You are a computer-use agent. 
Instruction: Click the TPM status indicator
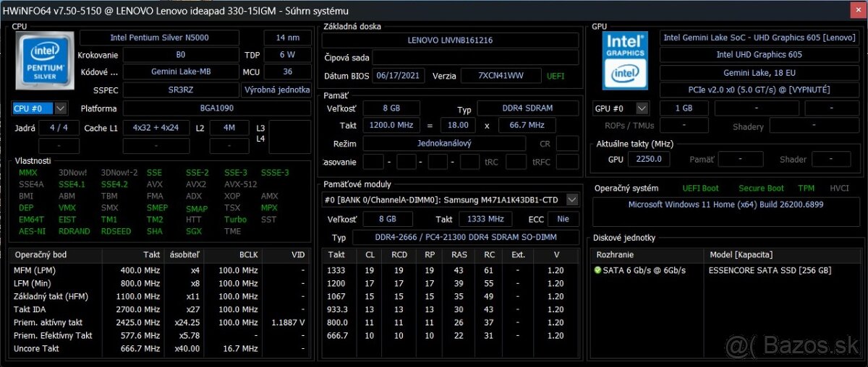(x=806, y=189)
